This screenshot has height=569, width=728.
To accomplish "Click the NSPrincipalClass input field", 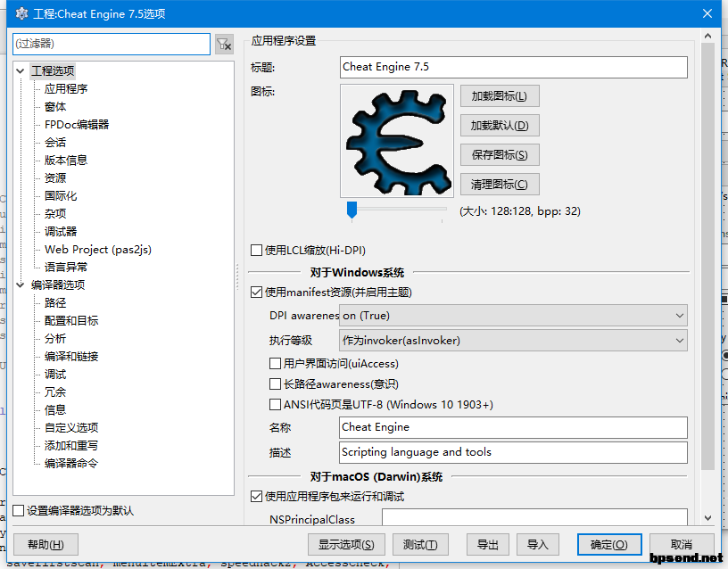I will pyautogui.click(x=535, y=517).
